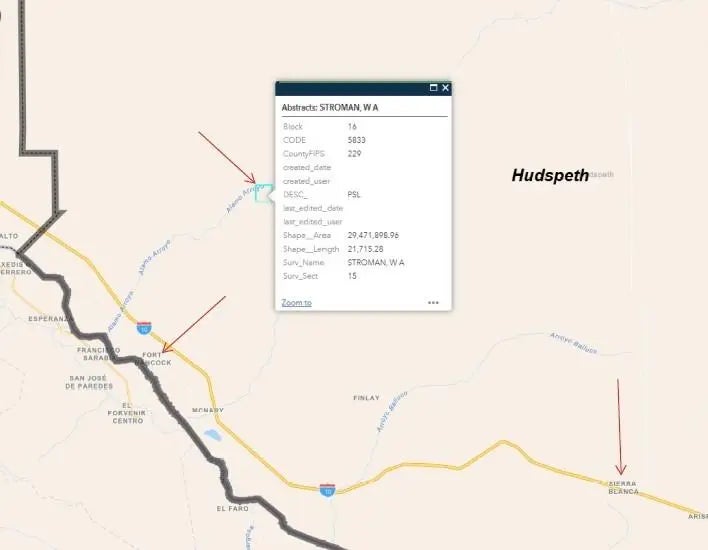
Task: Click the Zoom to link in popup
Action: 297,303
